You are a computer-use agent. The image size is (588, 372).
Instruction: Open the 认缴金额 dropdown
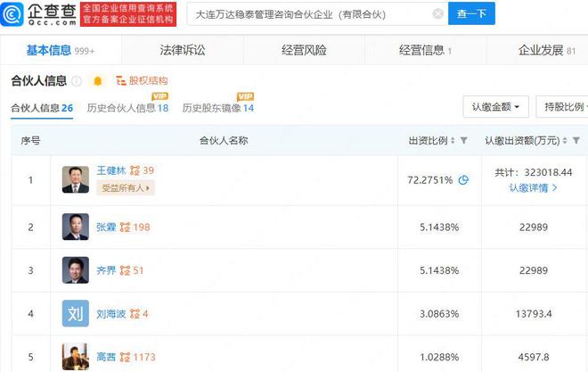[495, 107]
